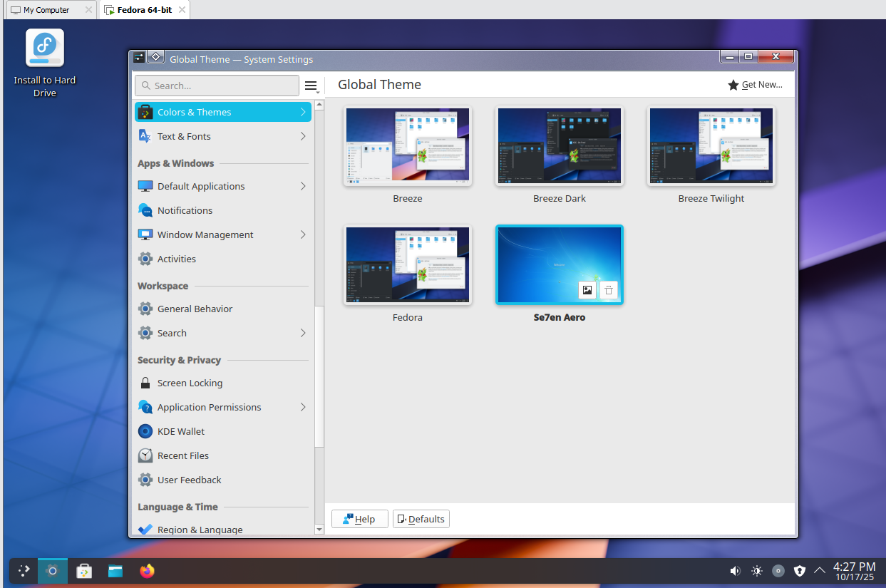Click the KDE Wallet icon
The image size is (886, 588).
pyautogui.click(x=145, y=431)
